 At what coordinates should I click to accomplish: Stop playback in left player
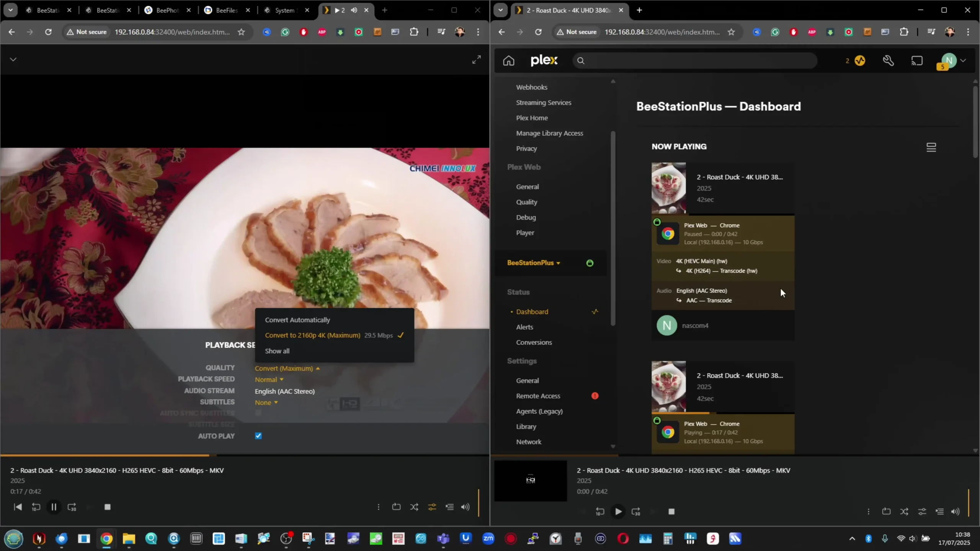point(107,507)
